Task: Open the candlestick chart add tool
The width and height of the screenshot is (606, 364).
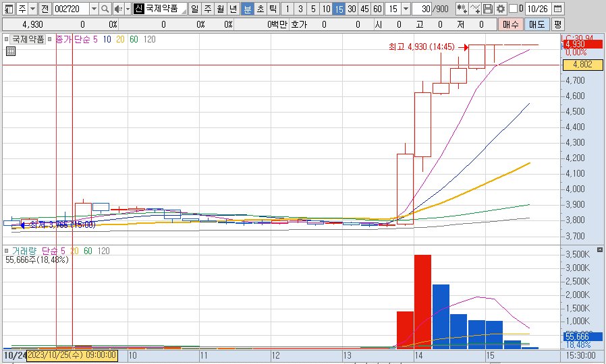Action: pyautogui.click(x=462, y=9)
